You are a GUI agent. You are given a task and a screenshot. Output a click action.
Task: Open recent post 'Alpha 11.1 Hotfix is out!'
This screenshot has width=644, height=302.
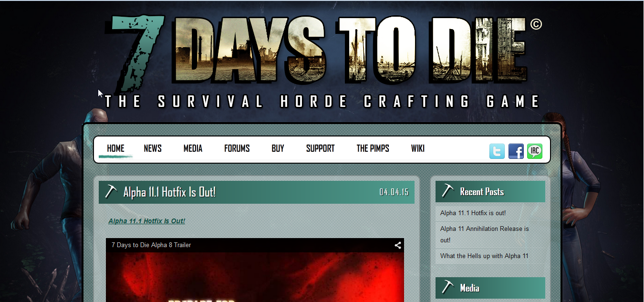(473, 213)
